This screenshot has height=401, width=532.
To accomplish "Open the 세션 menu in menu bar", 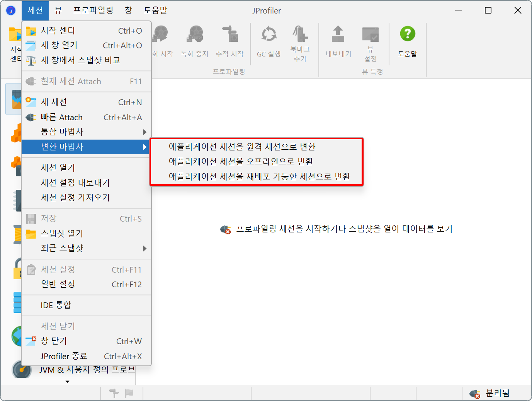I will 35,10.
